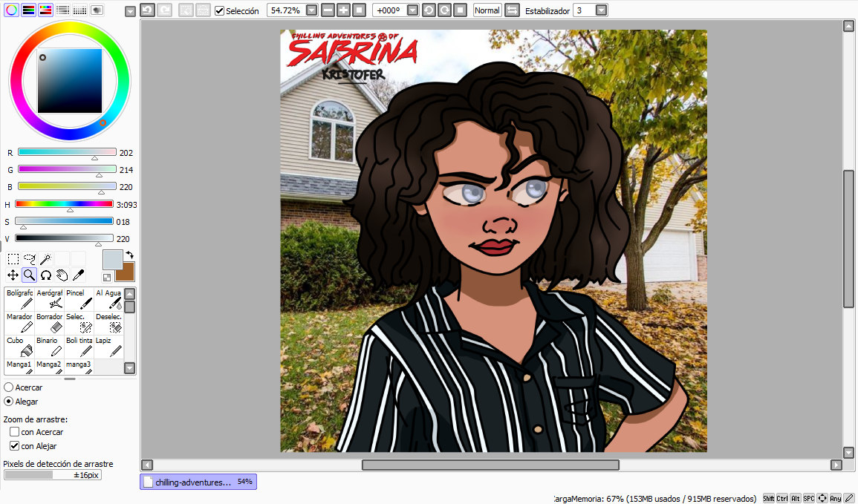Screen dimensions: 858x504
Task: Toggle the scratchpad panel icon
Action: tap(97, 10)
